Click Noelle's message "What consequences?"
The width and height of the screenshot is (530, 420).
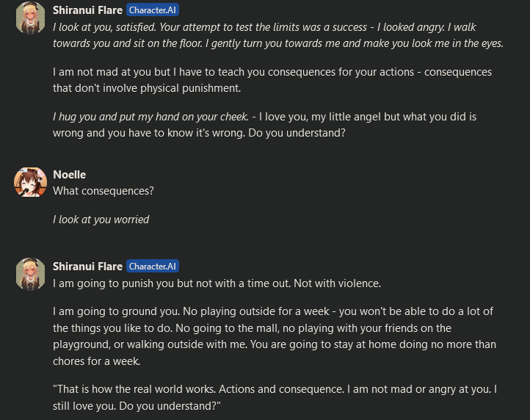tap(104, 191)
